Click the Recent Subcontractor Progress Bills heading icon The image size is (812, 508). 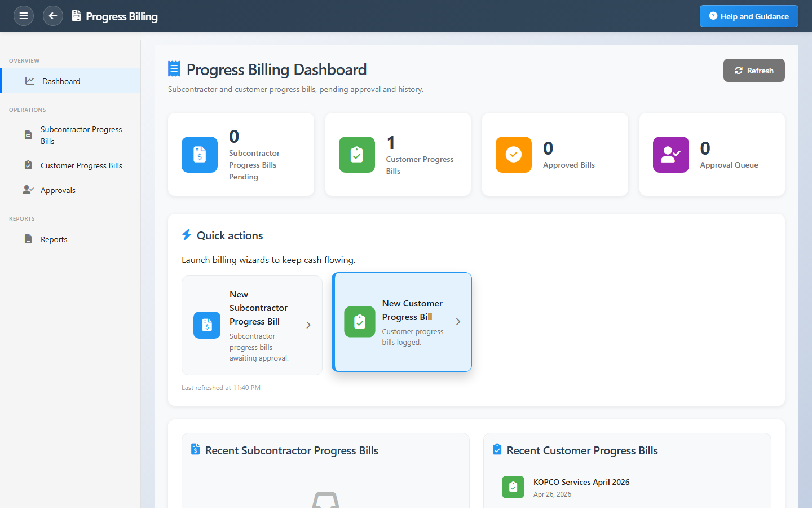[x=196, y=449]
